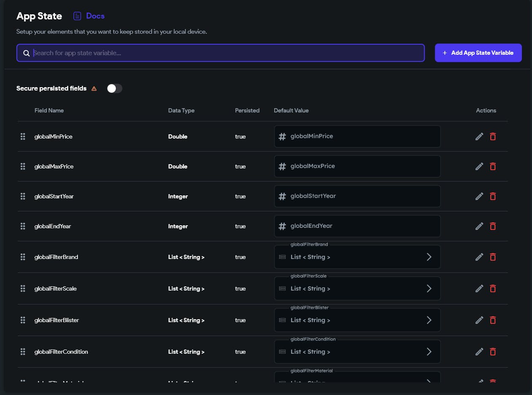
Task: Delete the globalFilterScale variable
Action: click(493, 288)
